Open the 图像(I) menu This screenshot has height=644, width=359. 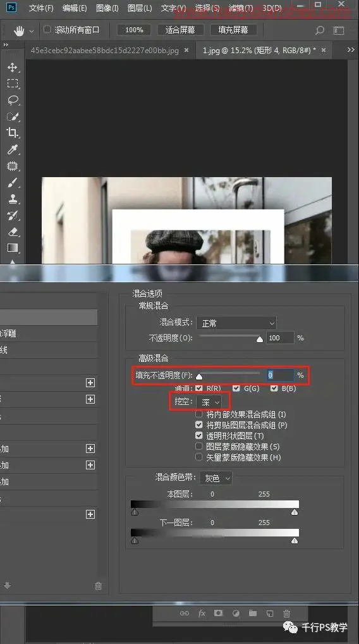pyautogui.click(x=107, y=8)
